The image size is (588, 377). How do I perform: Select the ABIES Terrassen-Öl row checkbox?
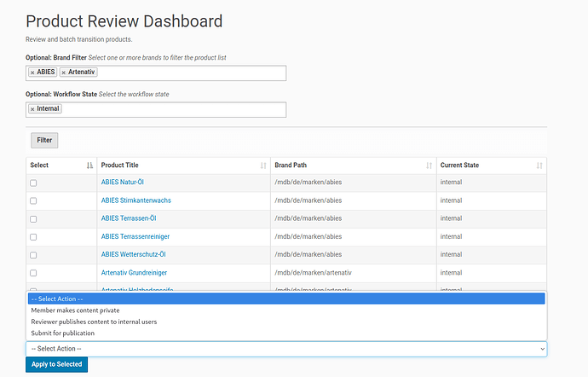(33, 219)
